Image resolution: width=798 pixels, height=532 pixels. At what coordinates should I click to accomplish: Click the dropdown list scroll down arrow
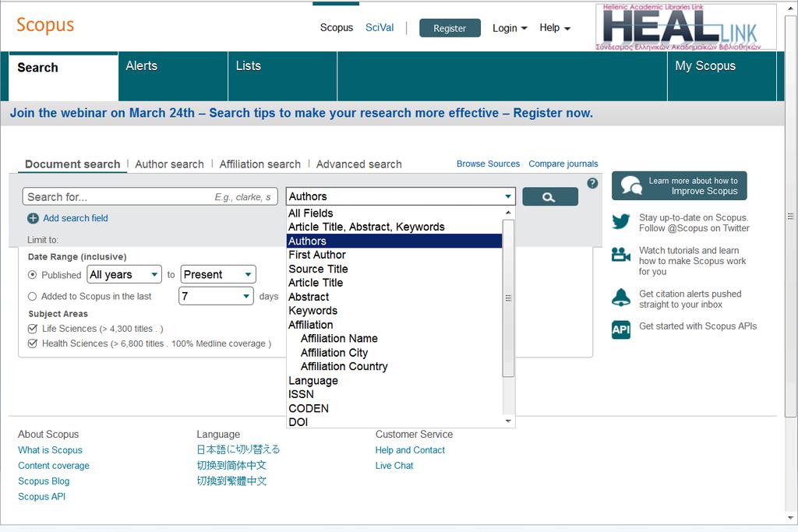point(508,421)
